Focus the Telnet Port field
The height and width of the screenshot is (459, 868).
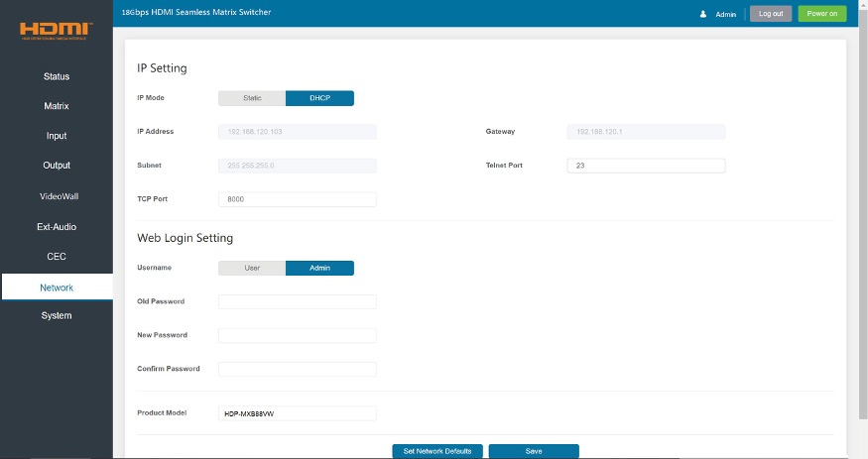(x=646, y=166)
